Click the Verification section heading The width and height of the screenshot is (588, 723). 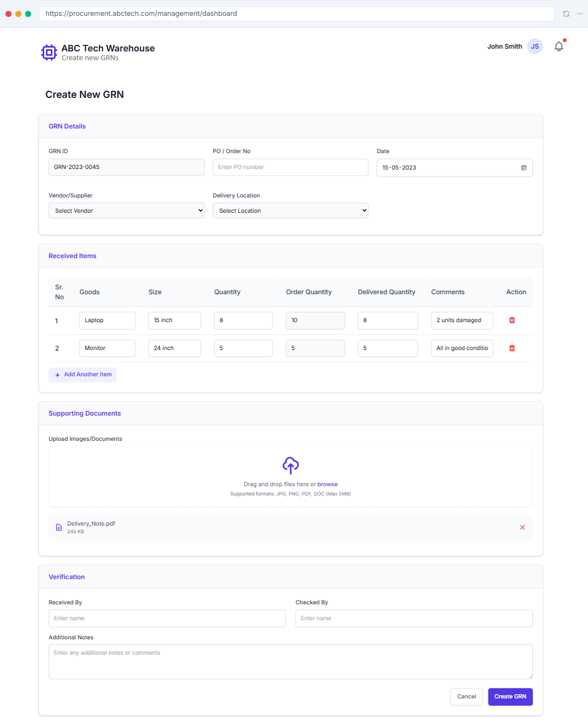coord(67,577)
